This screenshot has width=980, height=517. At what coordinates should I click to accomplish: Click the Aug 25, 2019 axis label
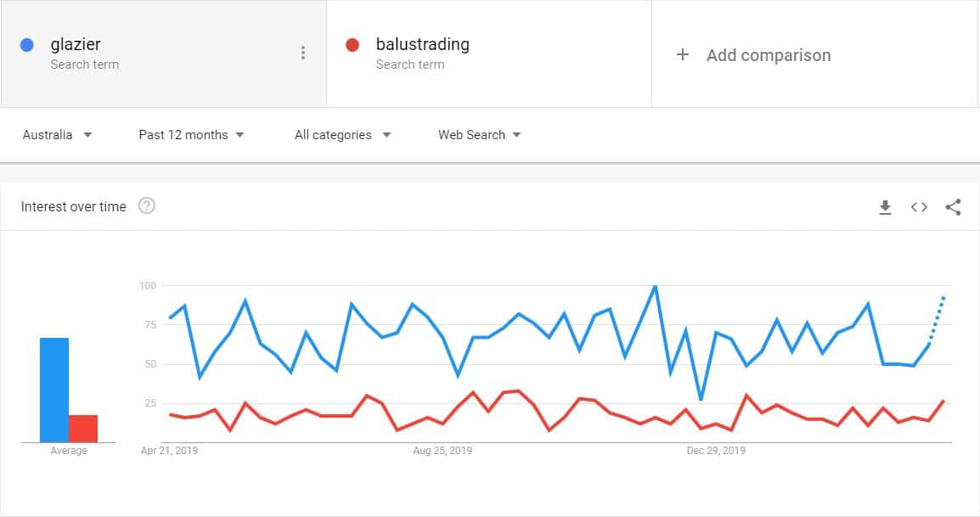(x=442, y=451)
